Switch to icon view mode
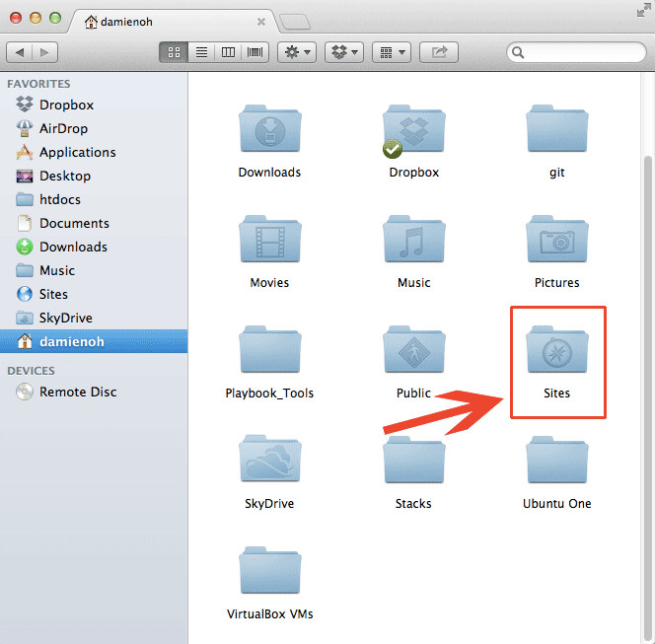The height and width of the screenshot is (644, 655). click(174, 52)
